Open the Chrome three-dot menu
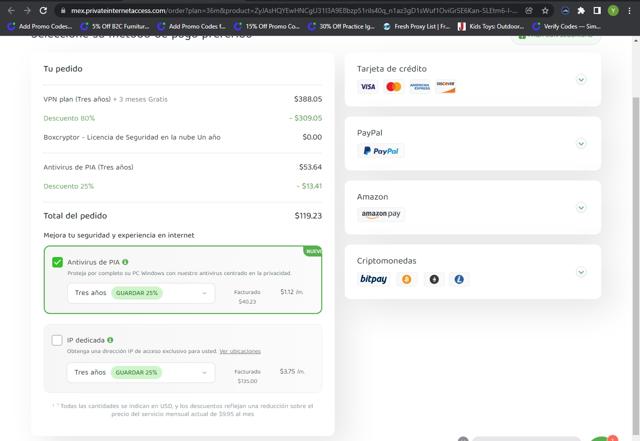 tap(629, 11)
